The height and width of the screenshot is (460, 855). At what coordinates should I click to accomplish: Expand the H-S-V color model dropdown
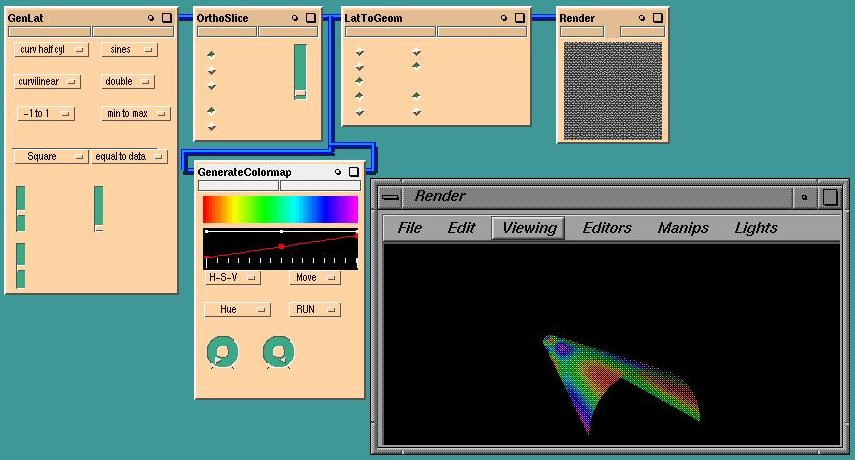pos(232,278)
